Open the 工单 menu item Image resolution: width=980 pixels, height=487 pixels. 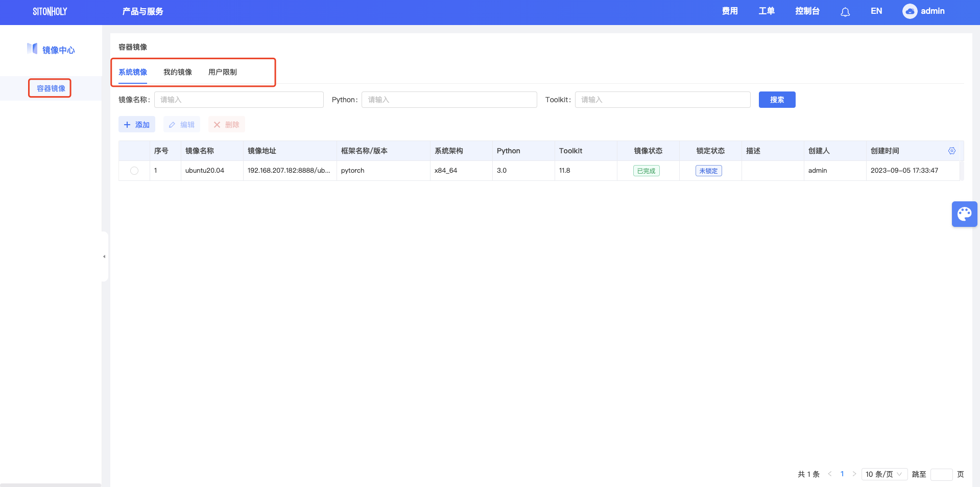tap(767, 11)
